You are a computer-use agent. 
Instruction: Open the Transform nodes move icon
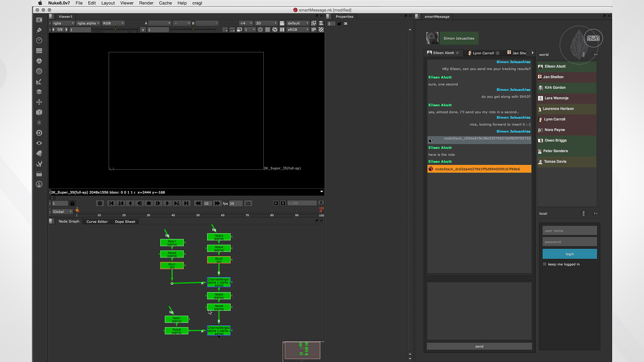pyautogui.click(x=39, y=102)
